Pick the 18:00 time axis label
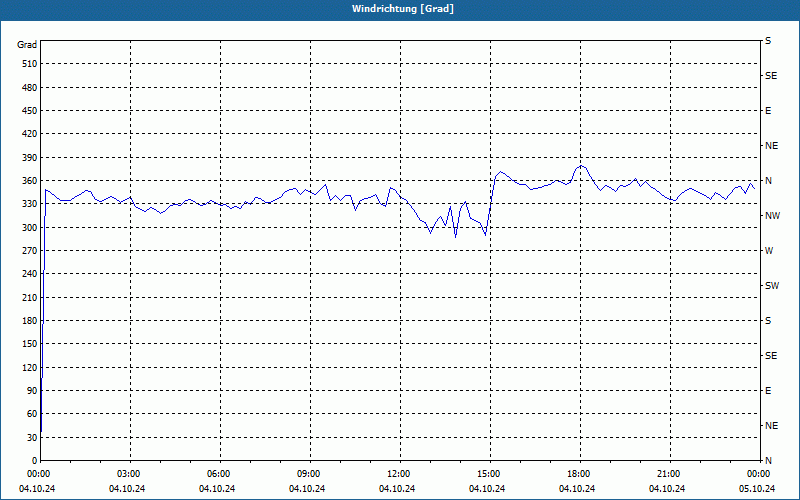Screen dimensions: 800x500 click(577, 474)
